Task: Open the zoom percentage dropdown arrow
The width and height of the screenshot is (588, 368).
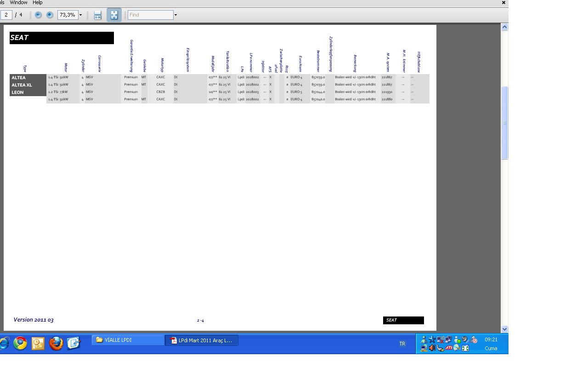Action: click(80, 15)
